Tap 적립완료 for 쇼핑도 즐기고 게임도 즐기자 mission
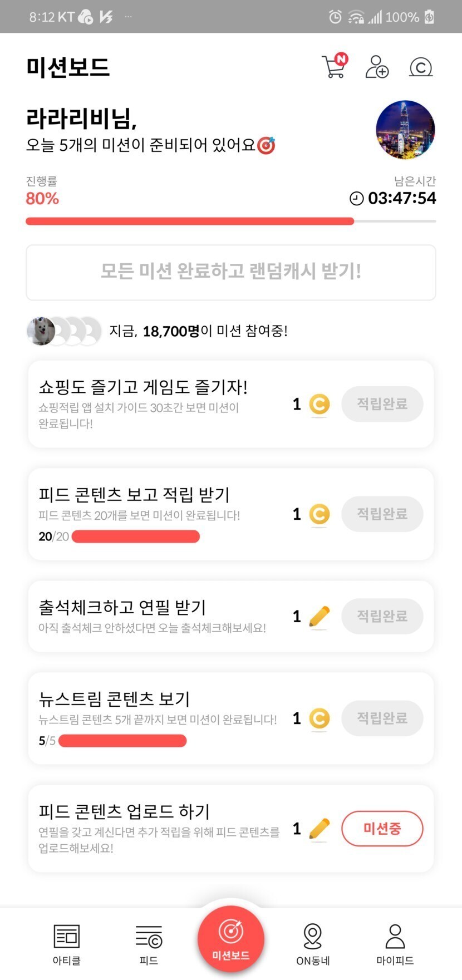This screenshot has height=980, width=462. point(382,403)
